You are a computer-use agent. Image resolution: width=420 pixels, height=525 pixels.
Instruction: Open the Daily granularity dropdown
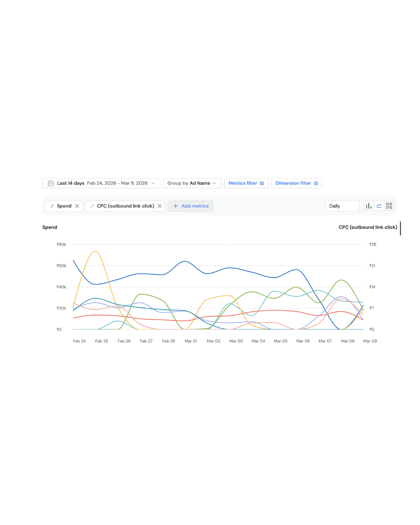[x=342, y=206]
